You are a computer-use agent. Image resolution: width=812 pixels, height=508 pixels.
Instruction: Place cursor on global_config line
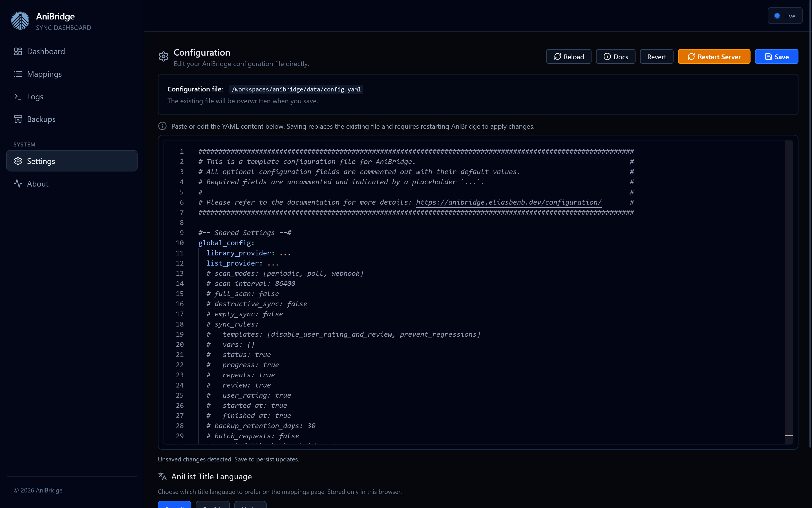tap(226, 243)
